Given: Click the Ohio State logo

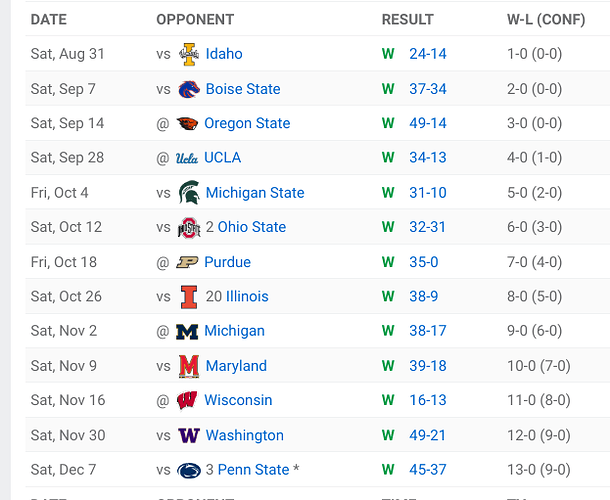Looking at the screenshot, I should [189, 227].
